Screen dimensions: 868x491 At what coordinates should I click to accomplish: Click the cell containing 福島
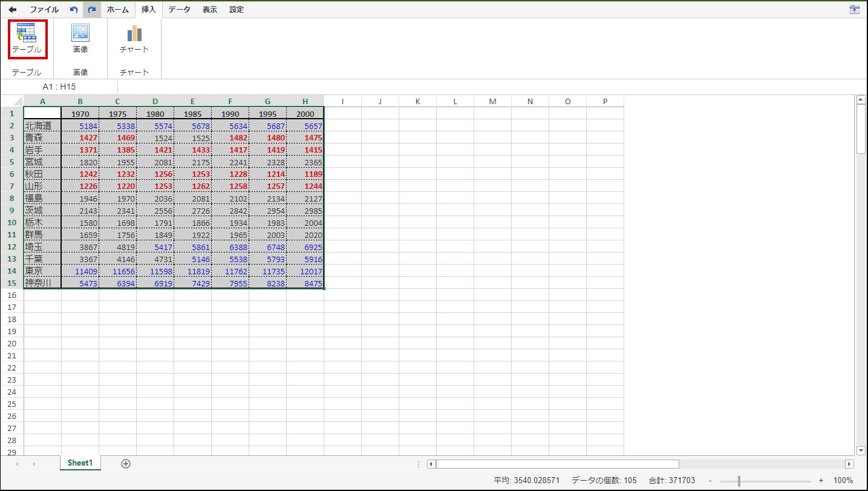pyautogui.click(x=42, y=198)
